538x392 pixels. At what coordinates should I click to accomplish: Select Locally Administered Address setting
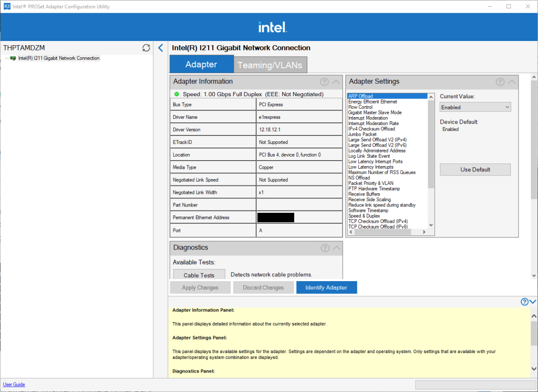[x=377, y=151]
